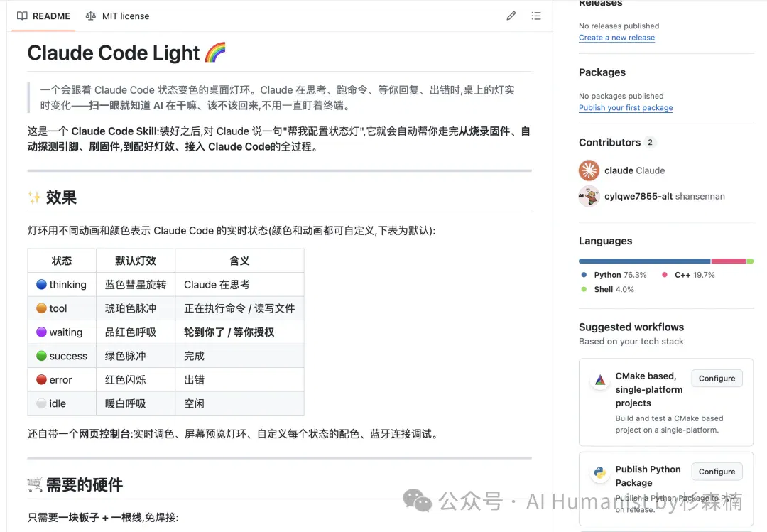Click the orange circle beside tool

[x=42, y=308]
